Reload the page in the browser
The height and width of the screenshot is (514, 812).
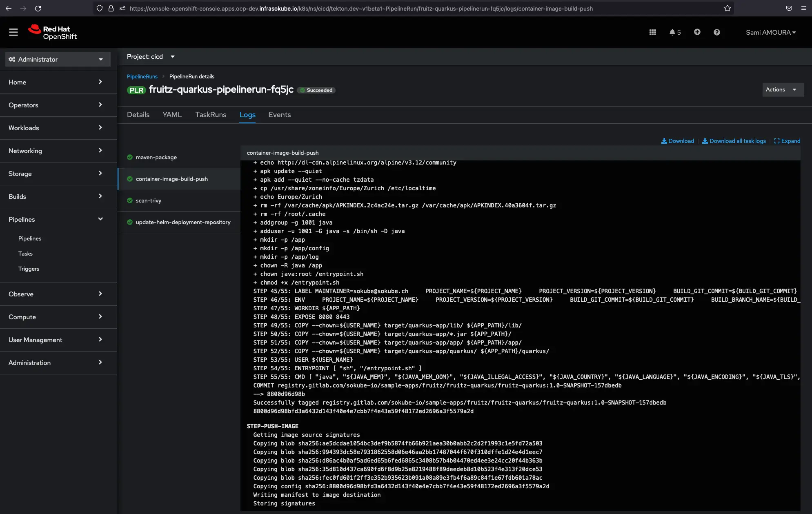[38, 8]
